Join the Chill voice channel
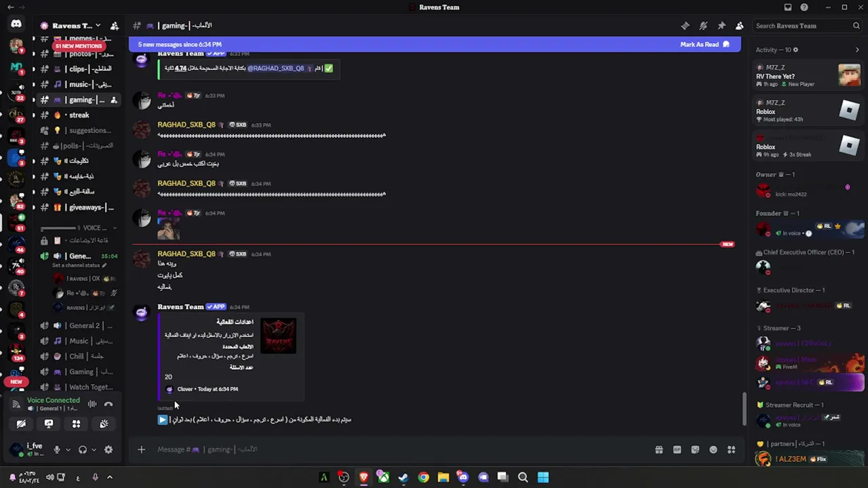 click(80, 357)
